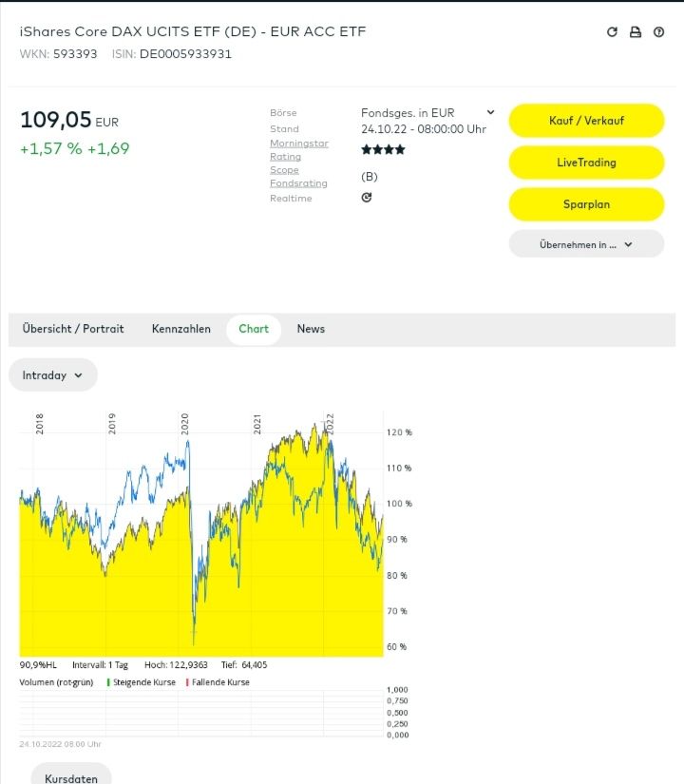Select the News tab

tap(311, 329)
